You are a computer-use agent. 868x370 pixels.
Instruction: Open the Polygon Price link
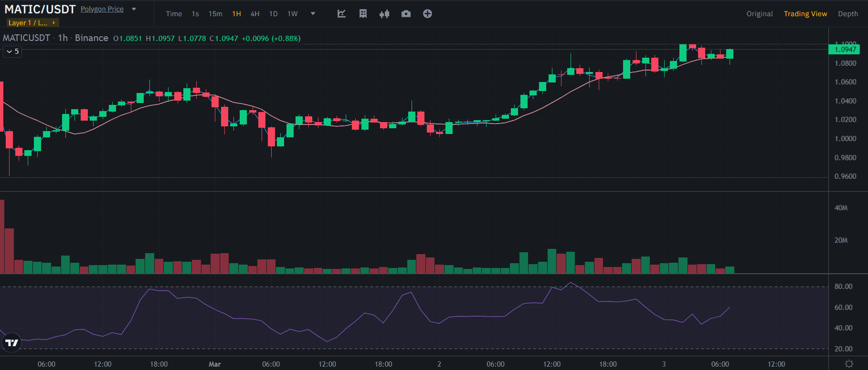click(102, 9)
